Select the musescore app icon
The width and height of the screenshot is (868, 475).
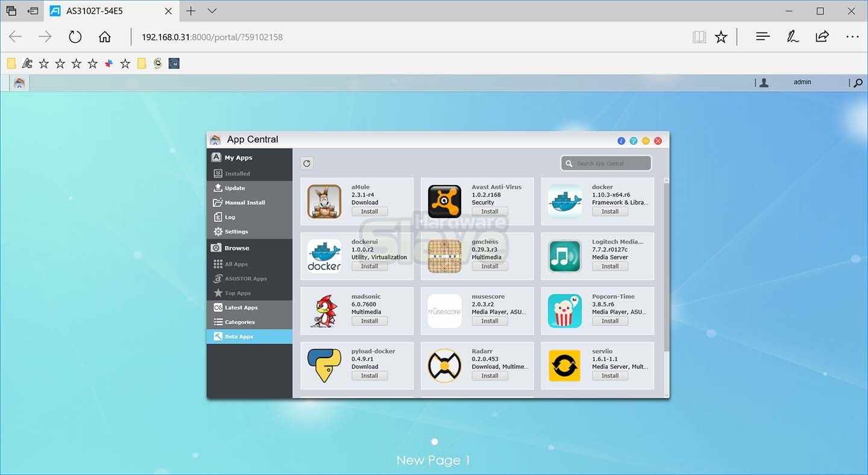(x=444, y=311)
